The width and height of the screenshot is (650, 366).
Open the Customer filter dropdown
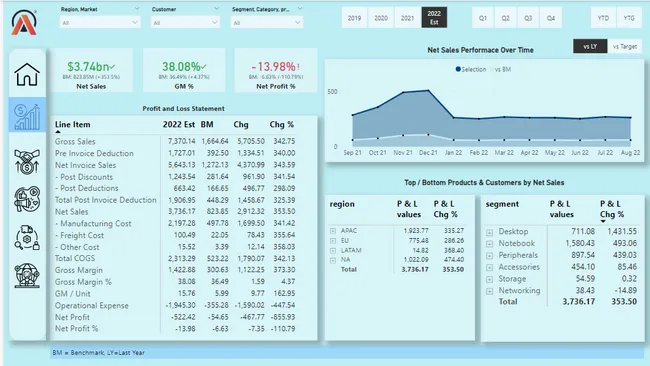185,22
